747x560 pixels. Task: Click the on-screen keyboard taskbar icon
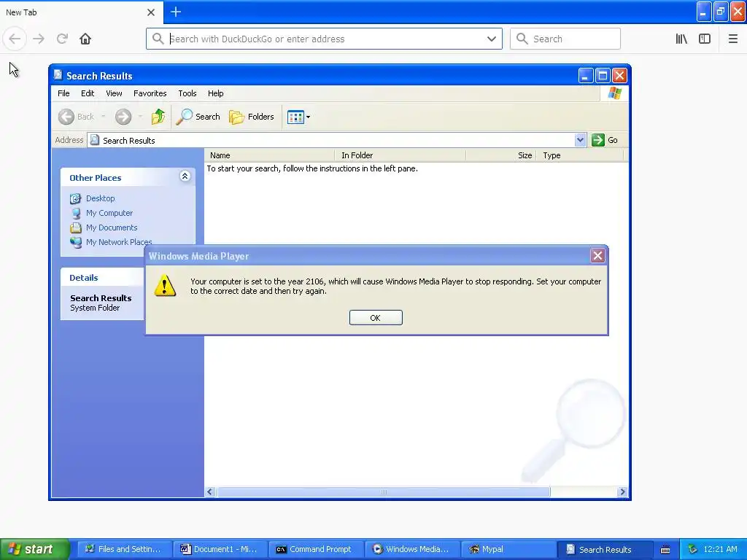click(665, 550)
